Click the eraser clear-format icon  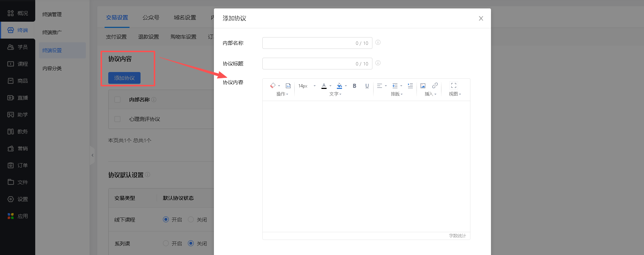pyautogui.click(x=273, y=86)
